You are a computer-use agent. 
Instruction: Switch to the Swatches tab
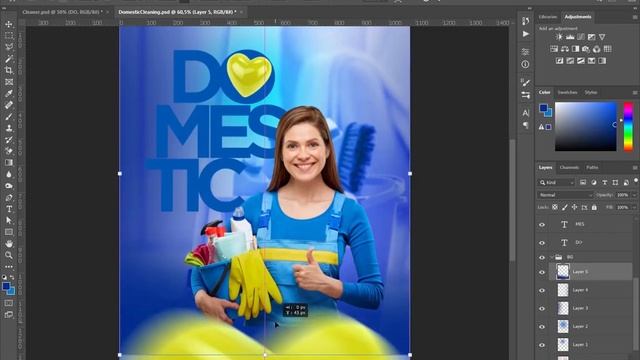(x=567, y=93)
